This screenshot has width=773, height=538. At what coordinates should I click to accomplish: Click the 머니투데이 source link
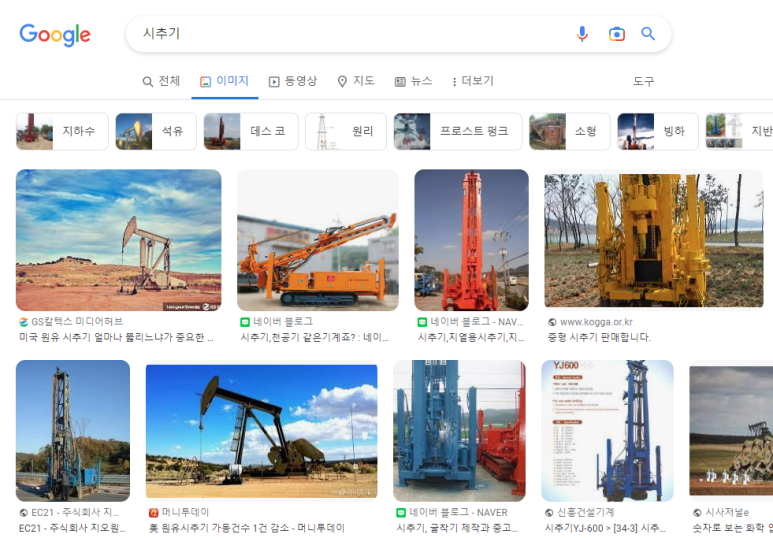pos(179,512)
